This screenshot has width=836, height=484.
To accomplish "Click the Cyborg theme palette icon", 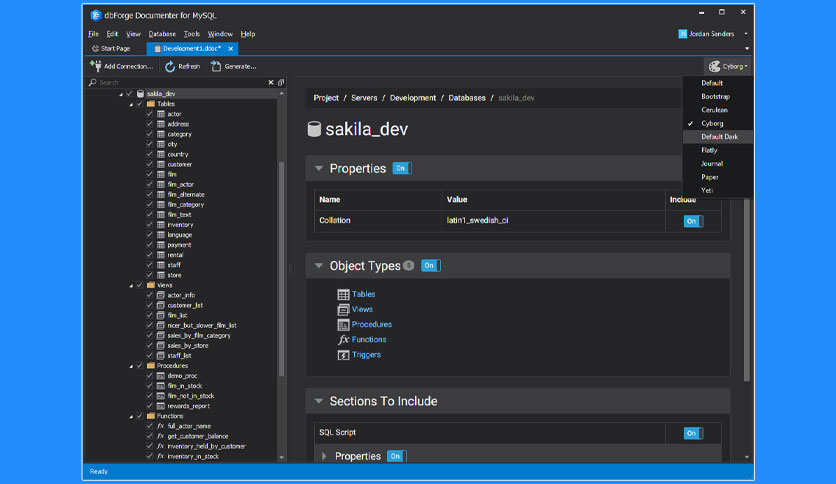I will 714,66.
